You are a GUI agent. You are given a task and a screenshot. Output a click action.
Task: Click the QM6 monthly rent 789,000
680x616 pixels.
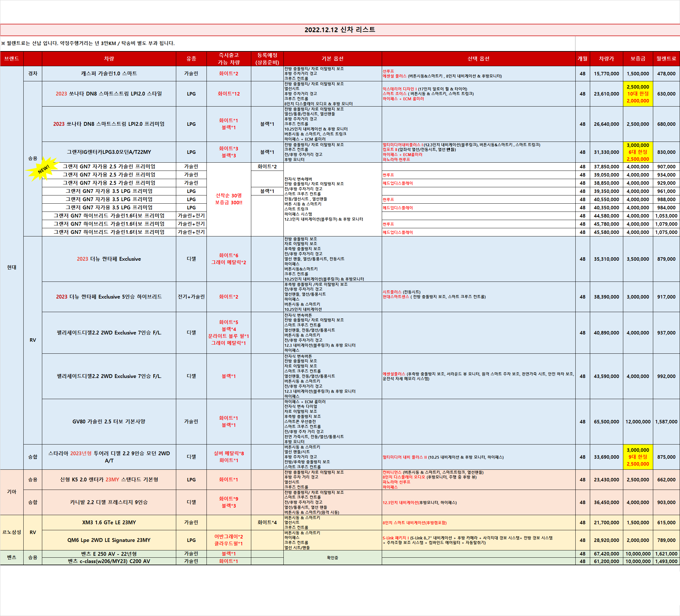[666, 540]
